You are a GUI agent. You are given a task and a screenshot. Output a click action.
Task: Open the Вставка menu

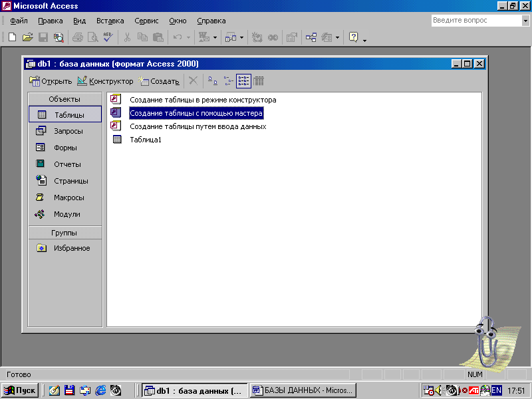110,21
